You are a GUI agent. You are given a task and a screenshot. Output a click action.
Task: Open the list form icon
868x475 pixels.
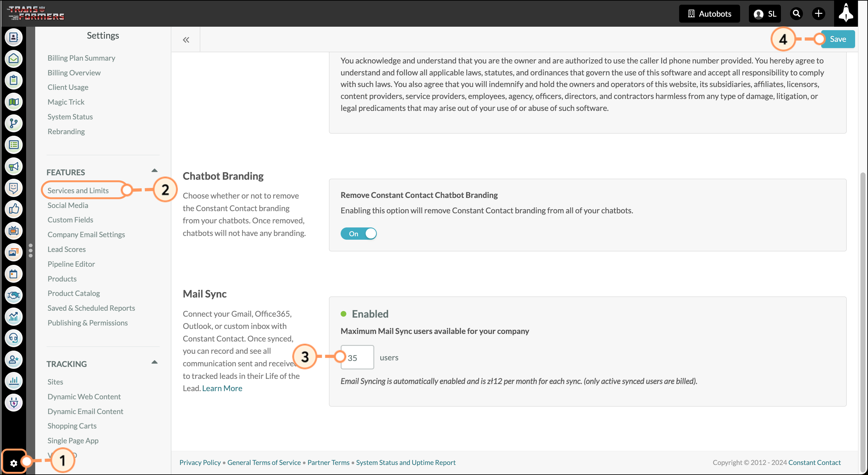pos(14,145)
